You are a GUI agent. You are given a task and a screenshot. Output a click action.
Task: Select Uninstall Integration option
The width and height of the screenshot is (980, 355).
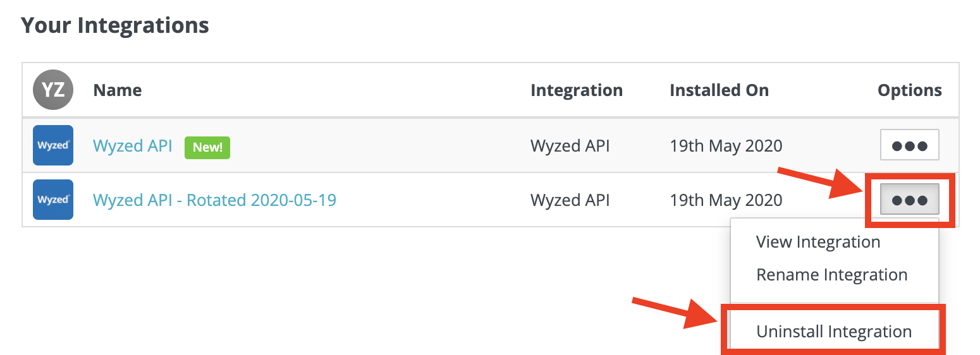tap(834, 332)
